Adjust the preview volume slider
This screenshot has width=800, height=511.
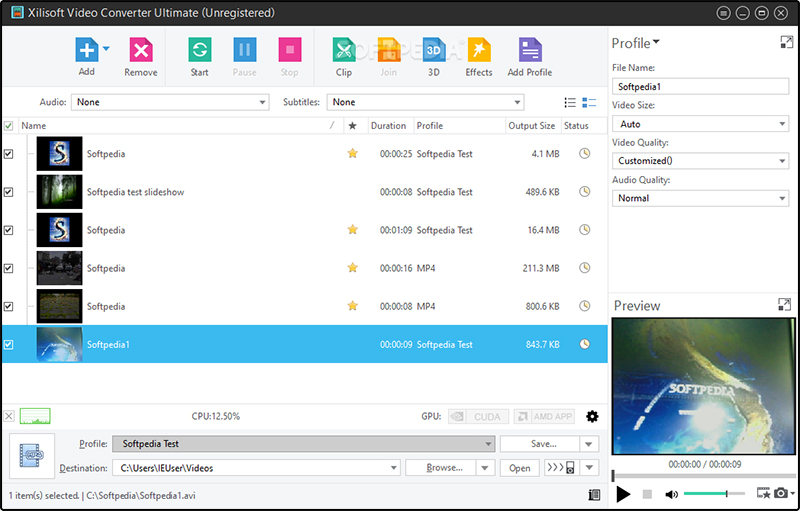click(x=714, y=494)
